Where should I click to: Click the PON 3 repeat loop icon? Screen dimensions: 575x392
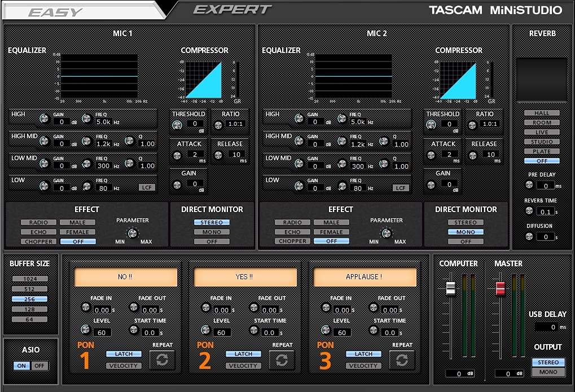tap(402, 359)
